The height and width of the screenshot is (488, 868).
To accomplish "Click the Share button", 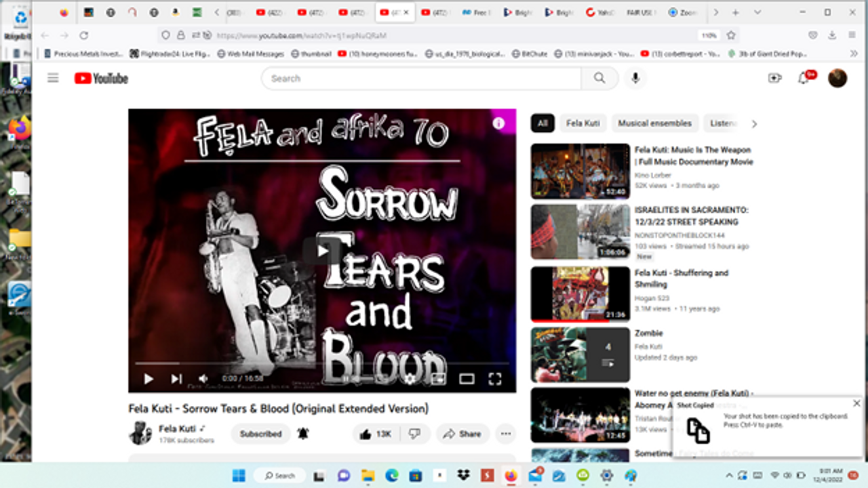I will pos(462,434).
